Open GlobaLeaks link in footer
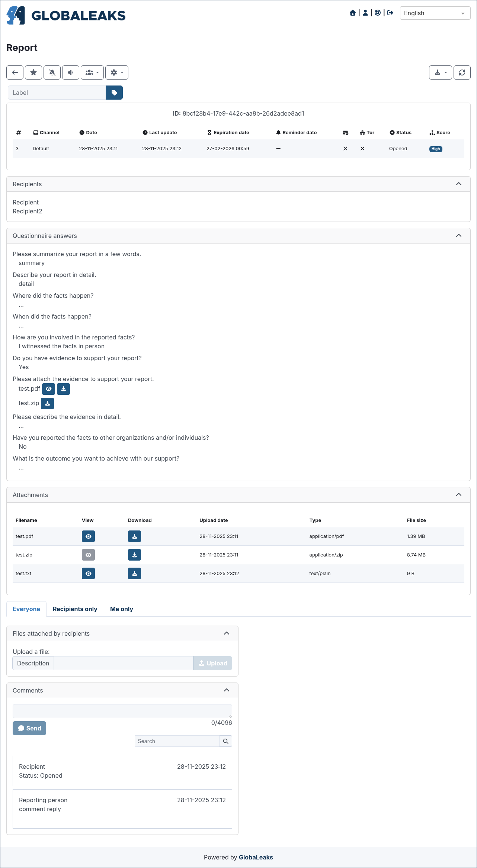Viewport: 477px width, 868px height. (x=256, y=857)
